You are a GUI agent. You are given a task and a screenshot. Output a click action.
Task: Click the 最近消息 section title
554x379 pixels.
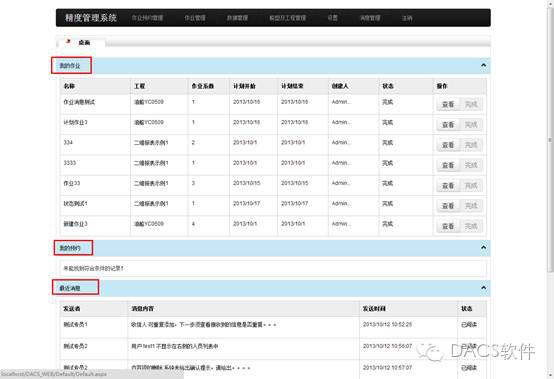tap(70, 288)
